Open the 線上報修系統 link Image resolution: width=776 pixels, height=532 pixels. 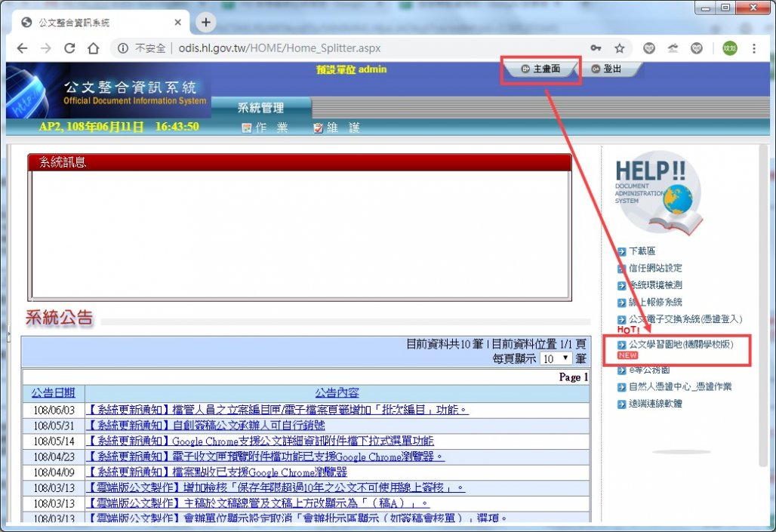[x=655, y=303]
